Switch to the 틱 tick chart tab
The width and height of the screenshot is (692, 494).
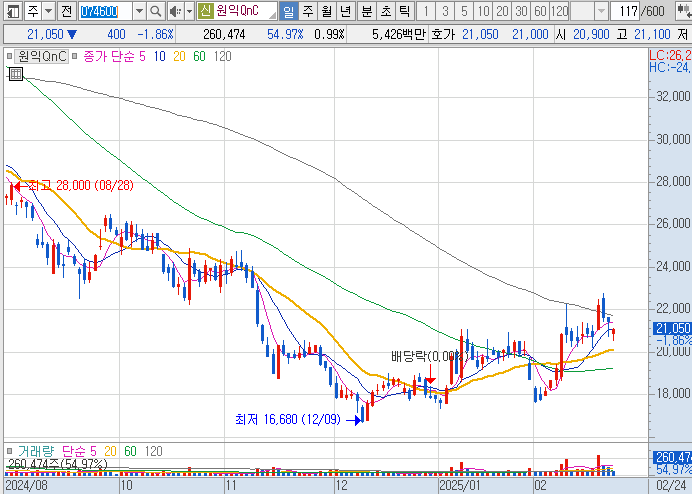click(404, 11)
